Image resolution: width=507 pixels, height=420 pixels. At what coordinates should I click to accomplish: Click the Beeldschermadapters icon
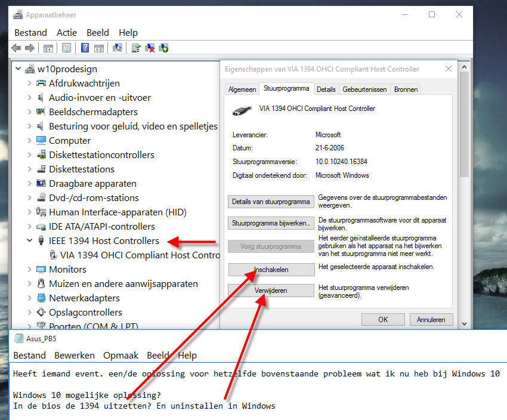tap(41, 112)
